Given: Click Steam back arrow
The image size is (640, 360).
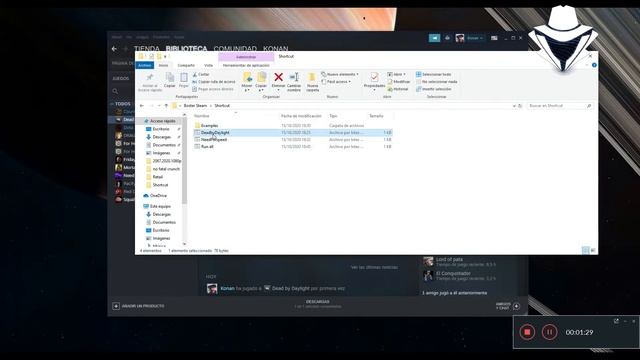Looking at the screenshot, I should point(114,49).
